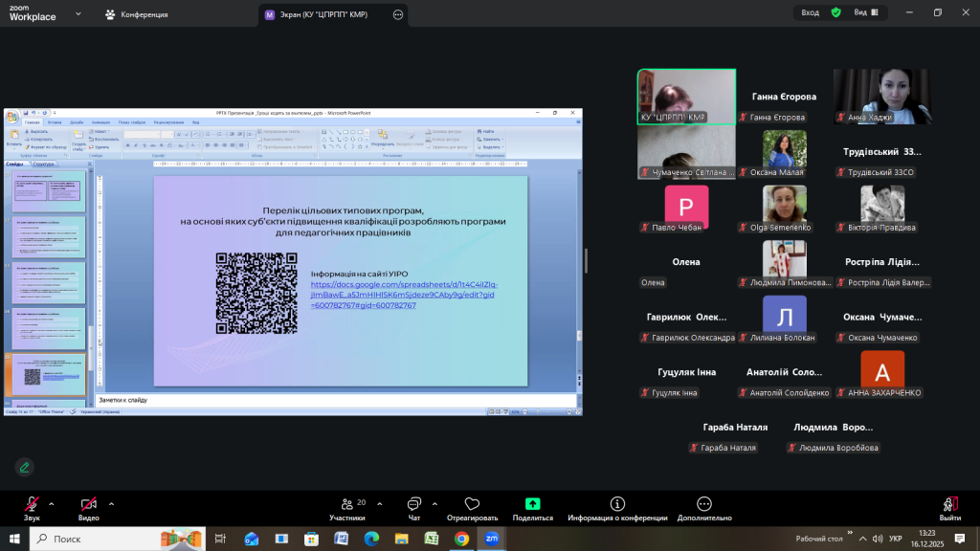Viewport: 980px width, 551px height.
Task: Click the green security shield icon
Action: [x=835, y=12]
